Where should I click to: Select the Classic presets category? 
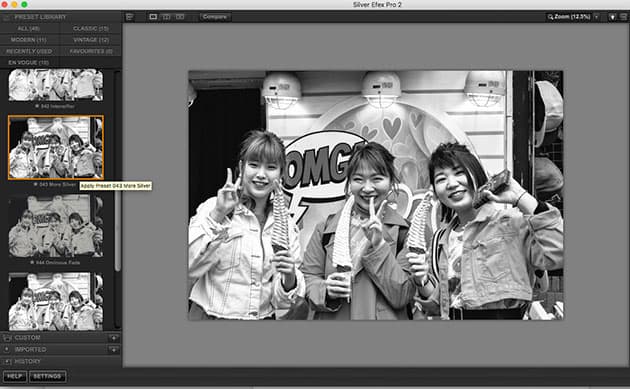pyautogui.click(x=91, y=29)
